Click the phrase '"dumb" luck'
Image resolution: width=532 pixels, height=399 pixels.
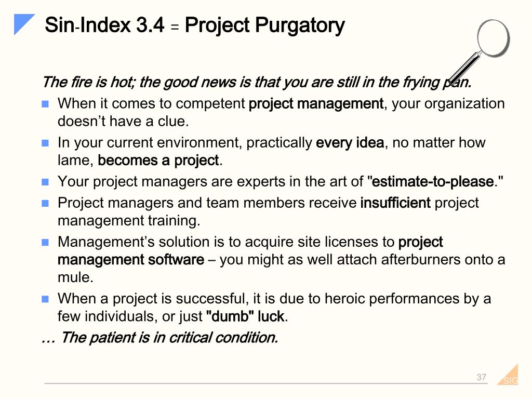pyautogui.click(x=245, y=316)
